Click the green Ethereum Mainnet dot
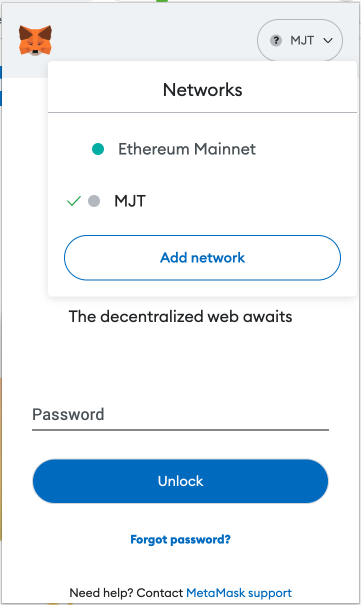The image size is (361, 605). click(x=98, y=149)
